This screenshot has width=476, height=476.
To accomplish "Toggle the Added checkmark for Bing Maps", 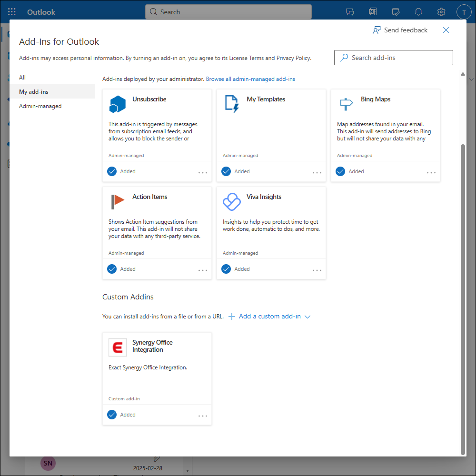I will [340, 171].
